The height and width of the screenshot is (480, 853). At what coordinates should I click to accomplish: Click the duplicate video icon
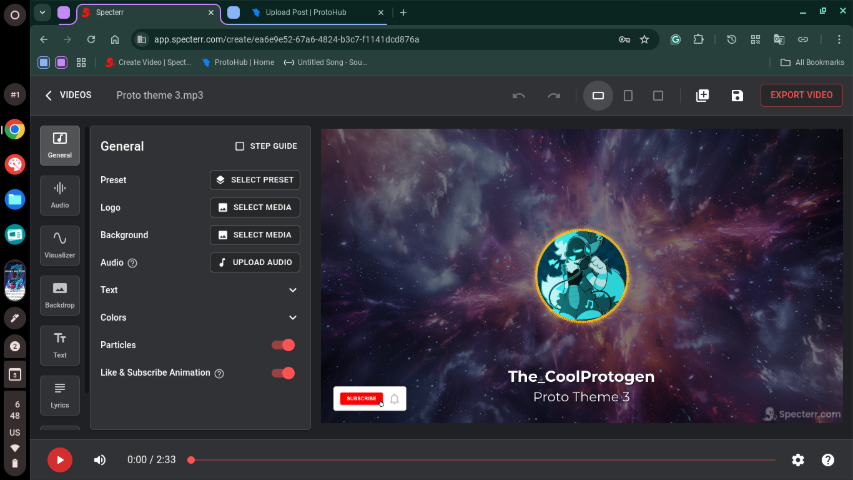(702, 96)
